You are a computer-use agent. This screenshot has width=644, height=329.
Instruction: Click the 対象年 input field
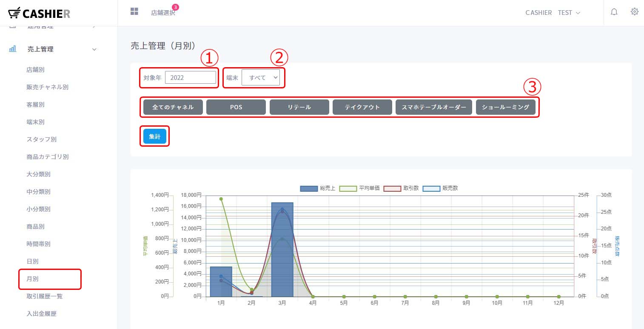coord(191,77)
